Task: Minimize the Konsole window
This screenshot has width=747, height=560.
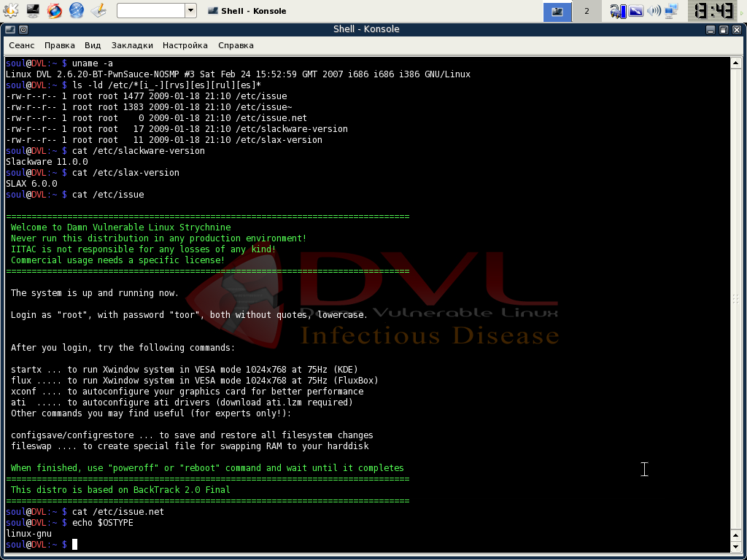Action: [x=711, y=29]
